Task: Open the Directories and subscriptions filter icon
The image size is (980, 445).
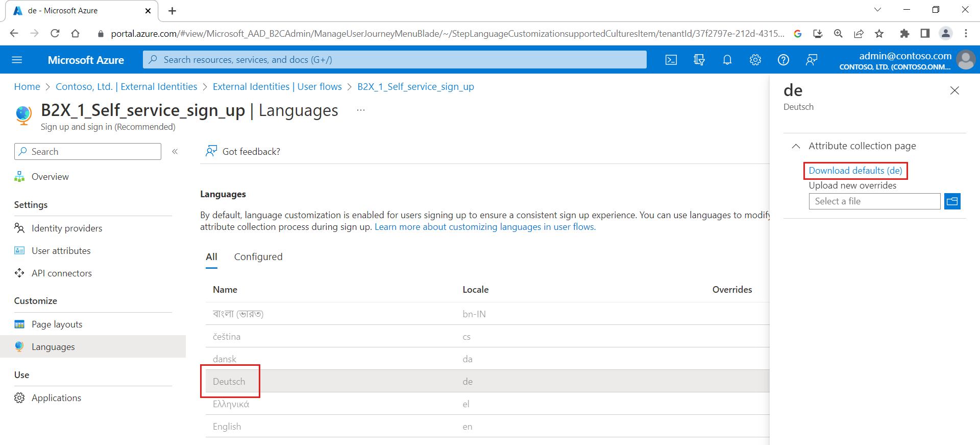Action: pyautogui.click(x=699, y=60)
